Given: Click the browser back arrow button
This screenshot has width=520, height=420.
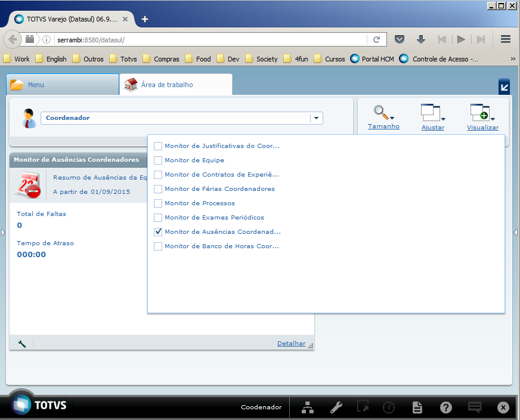Looking at the screenshot, I should coord(13,39).
